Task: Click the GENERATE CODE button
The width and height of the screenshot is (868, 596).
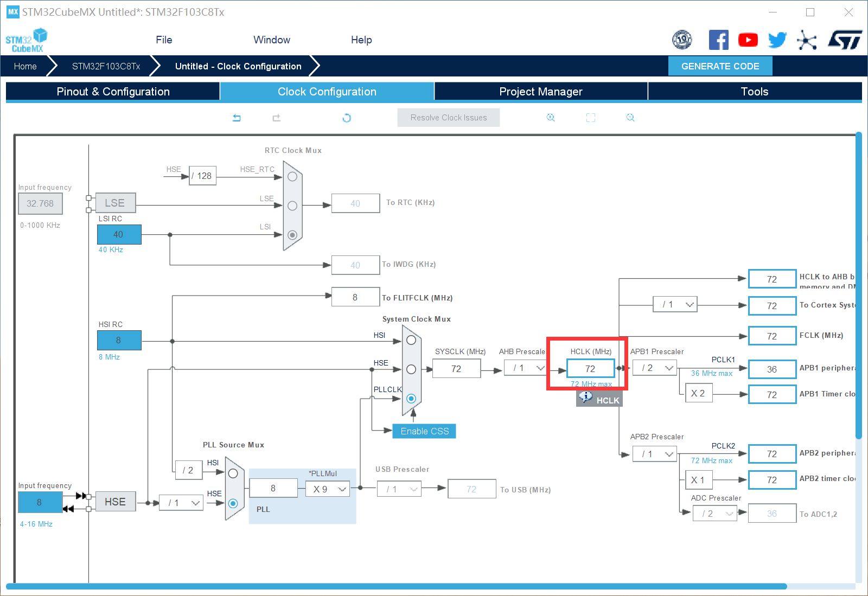Action: point(720,66)
